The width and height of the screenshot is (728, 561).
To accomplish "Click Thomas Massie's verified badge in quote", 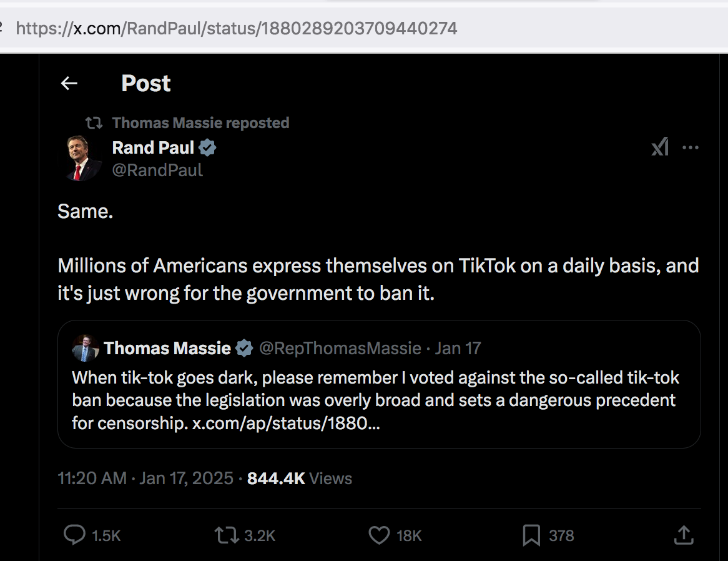I will click(x=244, y=348).
